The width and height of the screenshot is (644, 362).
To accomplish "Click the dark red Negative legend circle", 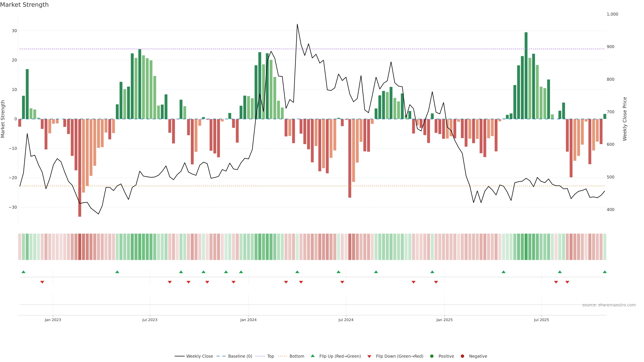I will point(462,356).
